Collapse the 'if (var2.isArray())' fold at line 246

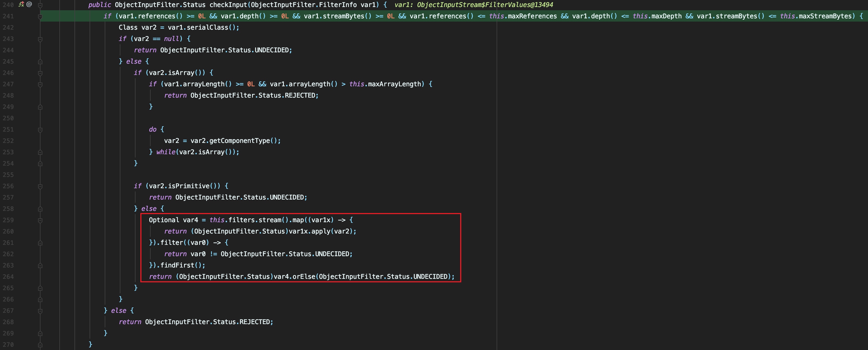tap(40, 73)
